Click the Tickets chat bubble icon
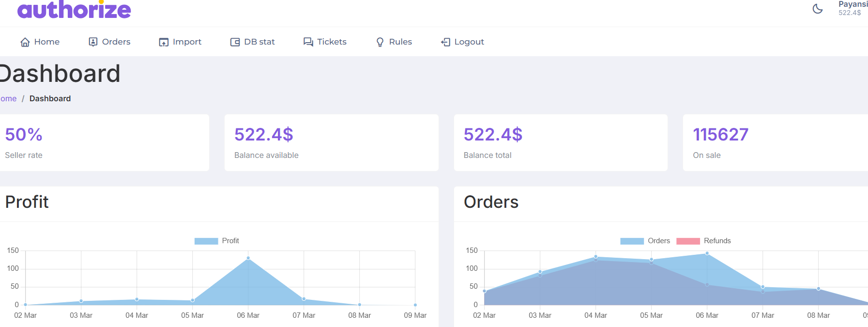Viewport: 868px width, 327px height. coord(308,42)
